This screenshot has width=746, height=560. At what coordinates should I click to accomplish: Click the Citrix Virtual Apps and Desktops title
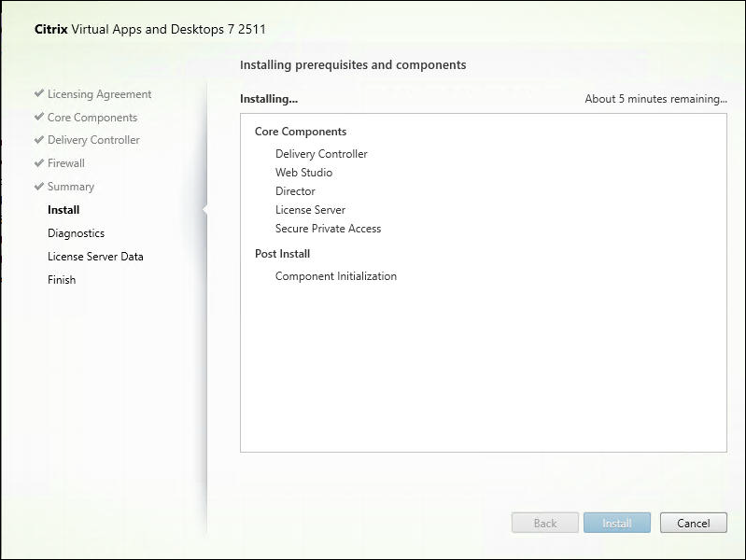(x=150, y=30)
